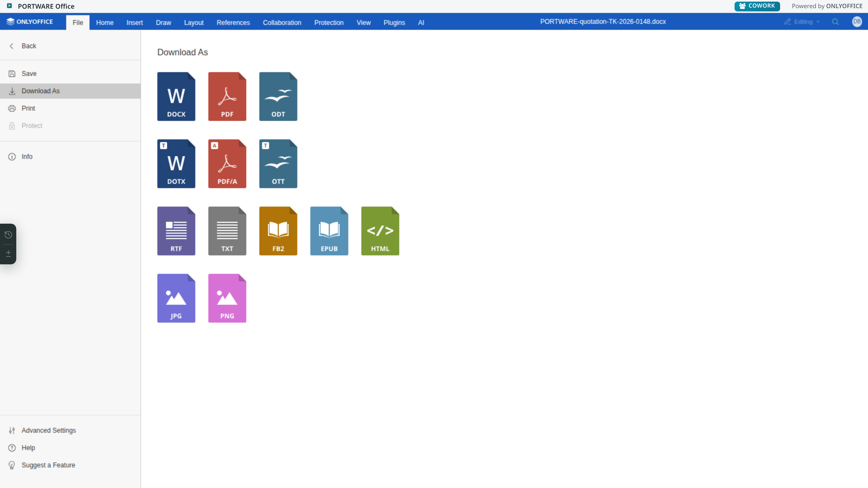
Task: Open the Collaboration tab
Action: click(282, 23)
